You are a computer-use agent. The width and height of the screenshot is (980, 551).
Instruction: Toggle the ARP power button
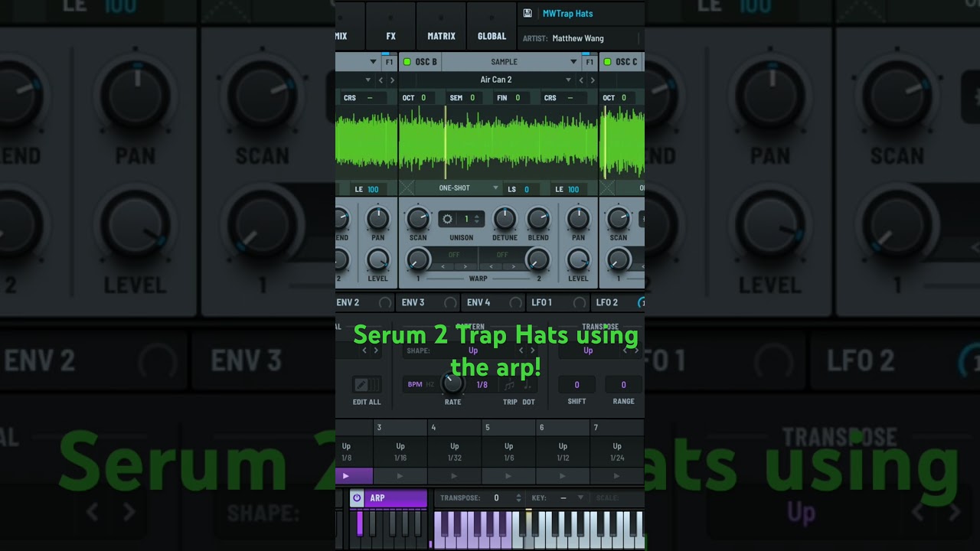(357, 498)
